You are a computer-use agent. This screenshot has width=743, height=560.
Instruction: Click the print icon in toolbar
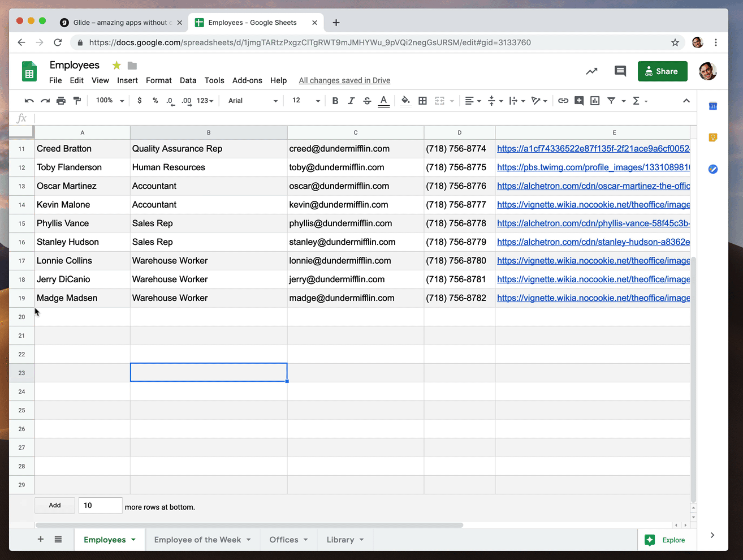pyautogui.click(x=61, y=101)
